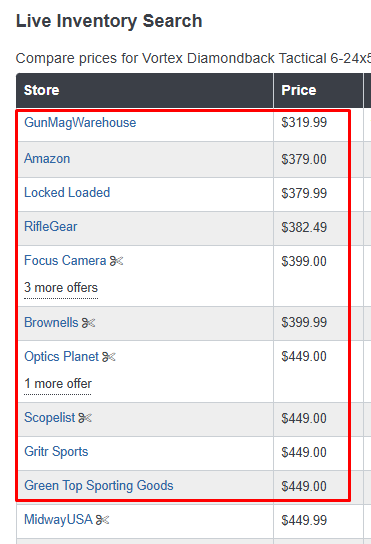Click the coupon scissors icon beside Focus Camera
The image size is (371, 544).
tap(117, 261)
